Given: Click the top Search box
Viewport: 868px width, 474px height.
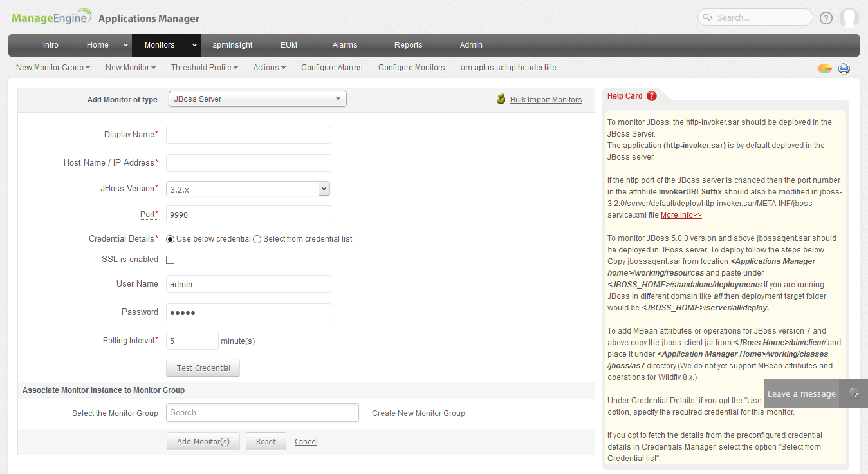Looking at the screenshot, I should (755, 17).
